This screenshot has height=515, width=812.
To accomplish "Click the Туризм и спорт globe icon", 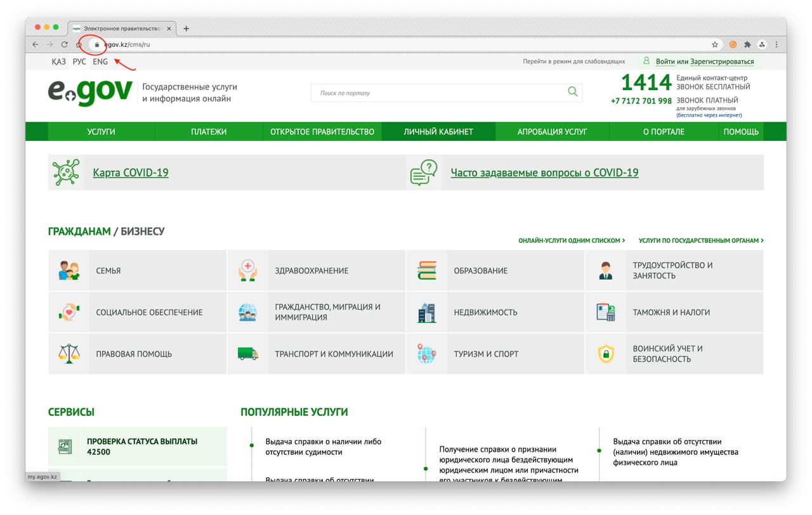I will click(x=427, y=354).
